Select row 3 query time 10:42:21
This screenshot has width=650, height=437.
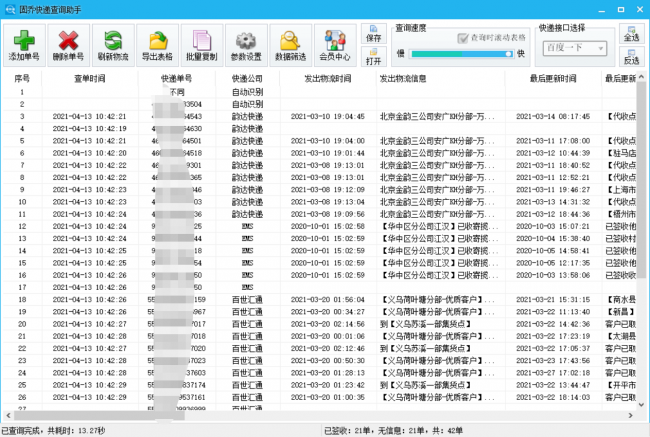(89, 117)
